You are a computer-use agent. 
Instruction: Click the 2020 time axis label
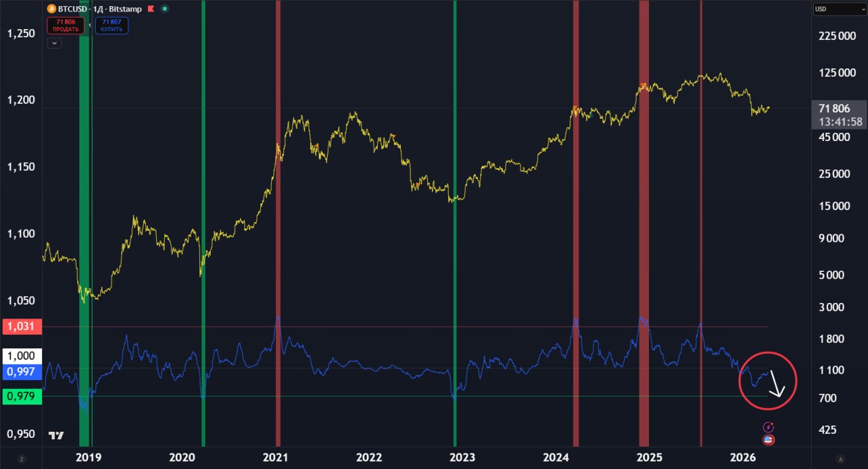pyautogui.click(x=182, y=457)
